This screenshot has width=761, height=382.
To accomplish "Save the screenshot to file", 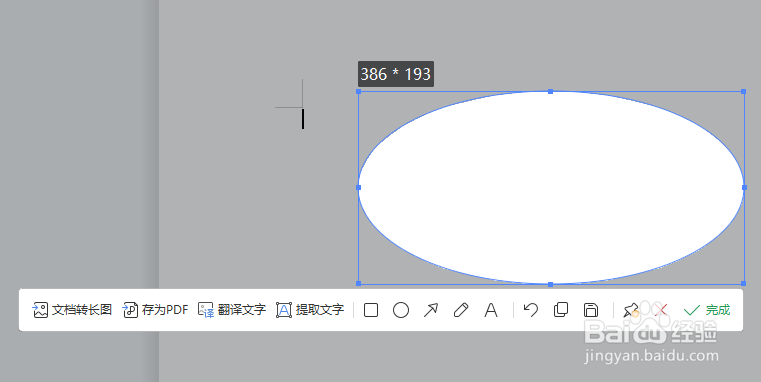I will pos(591,310).
